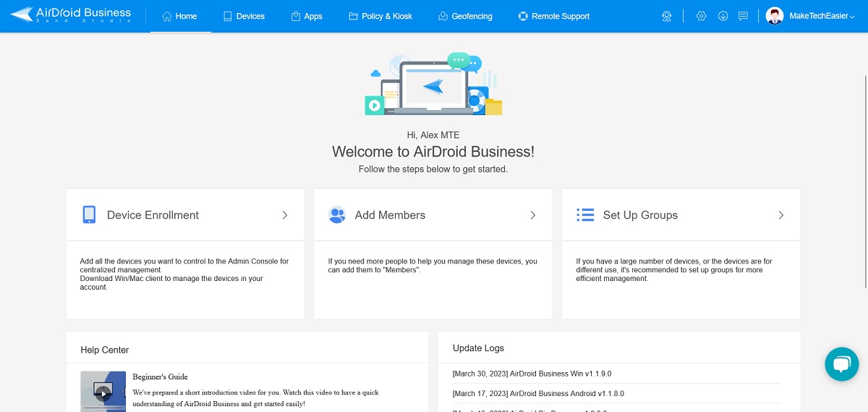Click the download circle-arrow icon

click(x=723, y=16)
